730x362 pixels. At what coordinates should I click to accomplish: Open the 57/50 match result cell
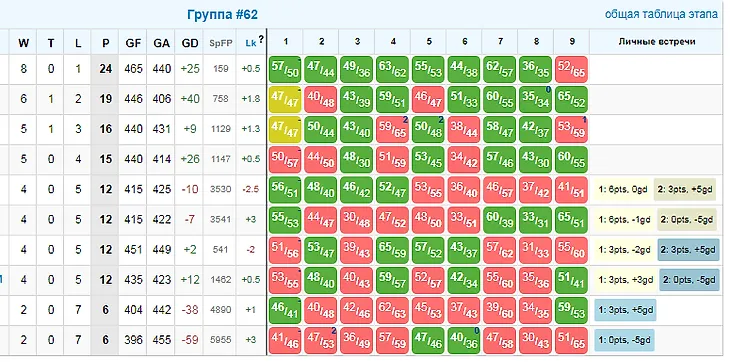(285, 69)
